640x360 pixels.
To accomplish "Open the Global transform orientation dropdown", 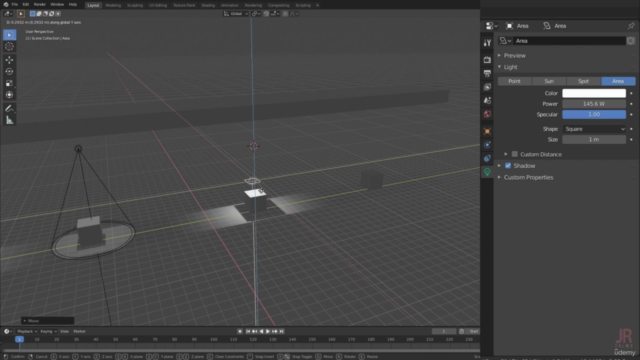I will click(236, 13).
